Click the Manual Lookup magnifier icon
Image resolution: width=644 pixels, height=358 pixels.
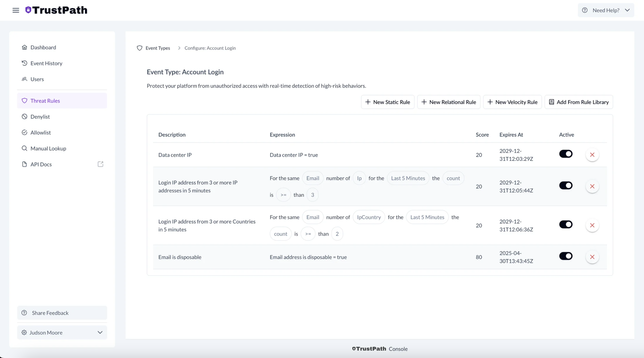25,148
